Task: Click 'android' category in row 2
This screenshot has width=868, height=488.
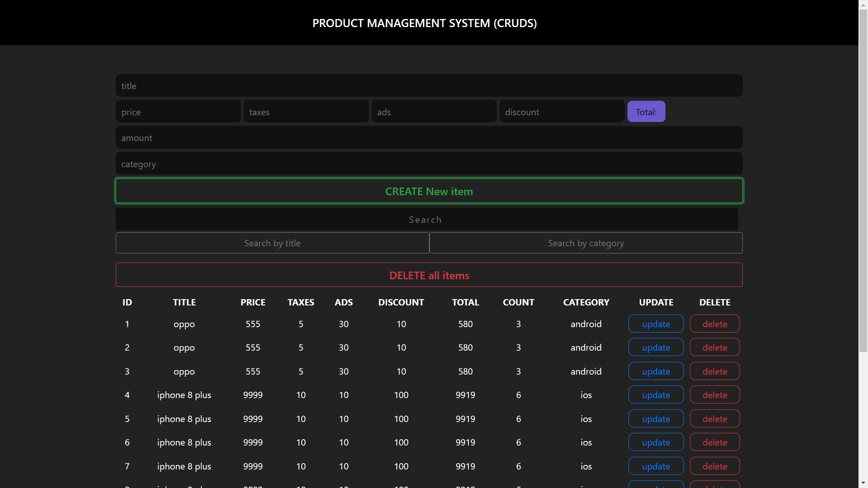Action: pyautogui.click(x=586, y=347)
